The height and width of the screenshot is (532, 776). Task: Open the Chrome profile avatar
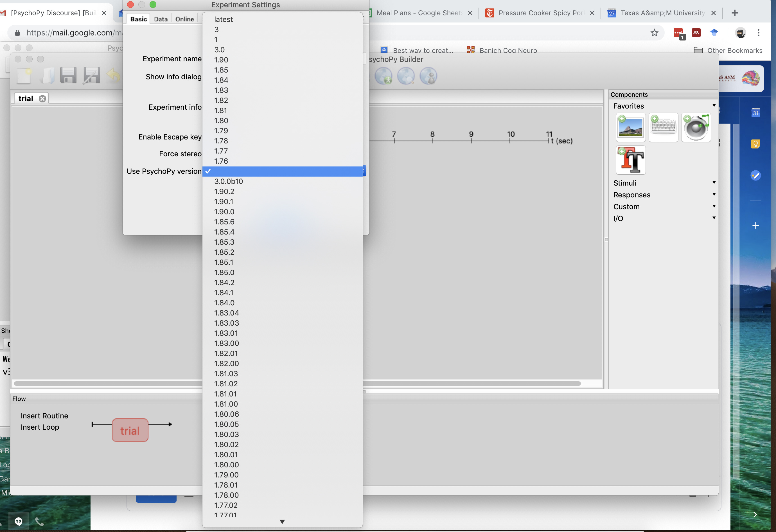pyautogui.click(x=740, y=33)
